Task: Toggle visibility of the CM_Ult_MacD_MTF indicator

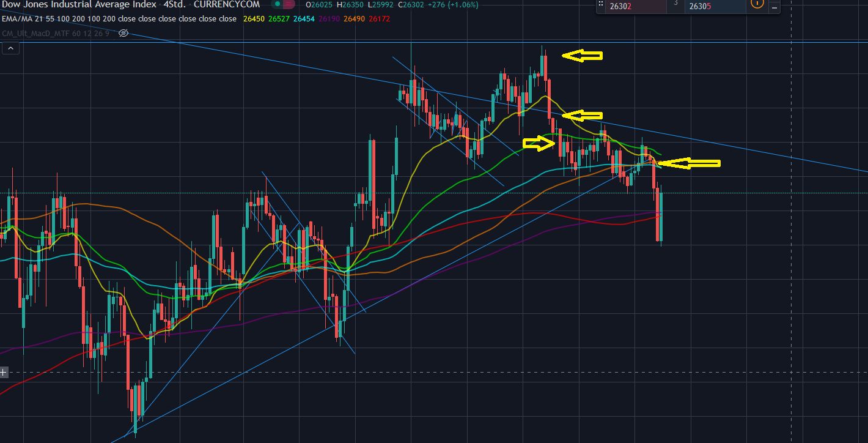Action: (x=123, y=32)
